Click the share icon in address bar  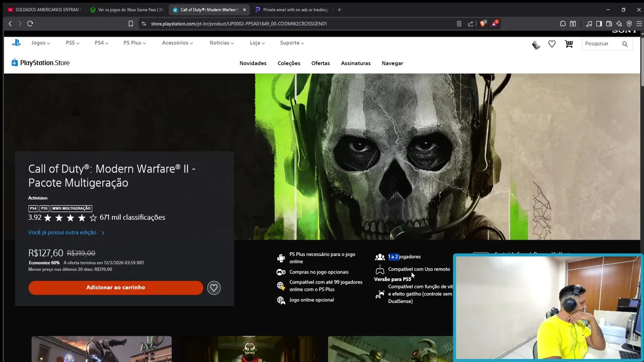pos(470,24)
